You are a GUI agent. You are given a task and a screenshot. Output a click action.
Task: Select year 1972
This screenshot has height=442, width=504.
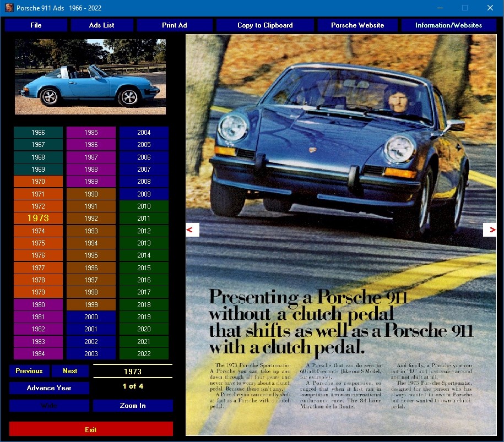click(x=38, y=206)
